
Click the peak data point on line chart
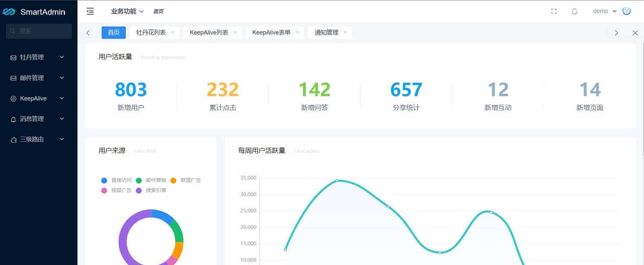(x=337, y=181)
